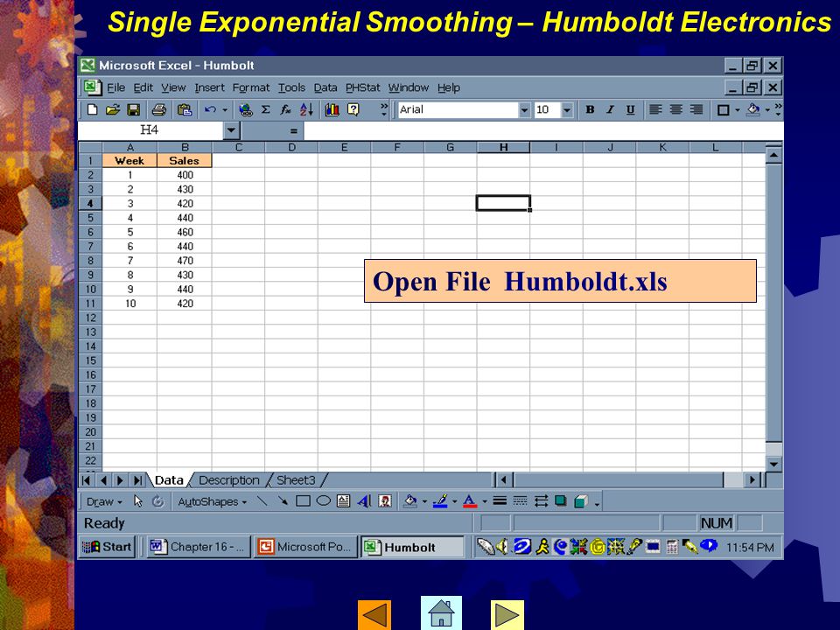Click the Paste clipboard icon
The height and width of the screenshot is (630, 840).
click(x=185, y=110)
